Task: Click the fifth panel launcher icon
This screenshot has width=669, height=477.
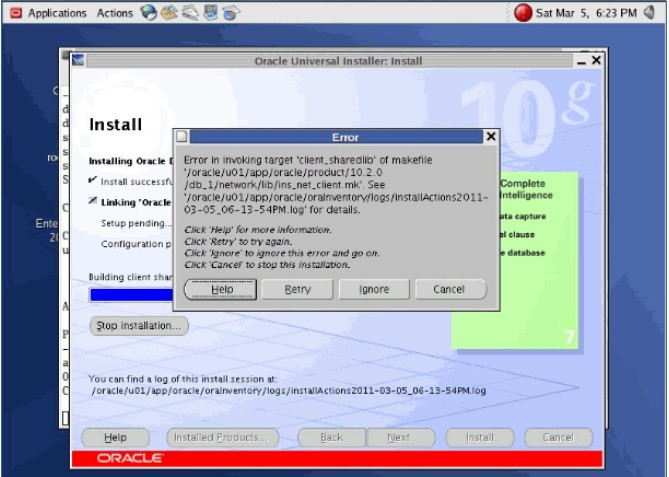Action: coord(231,13)
